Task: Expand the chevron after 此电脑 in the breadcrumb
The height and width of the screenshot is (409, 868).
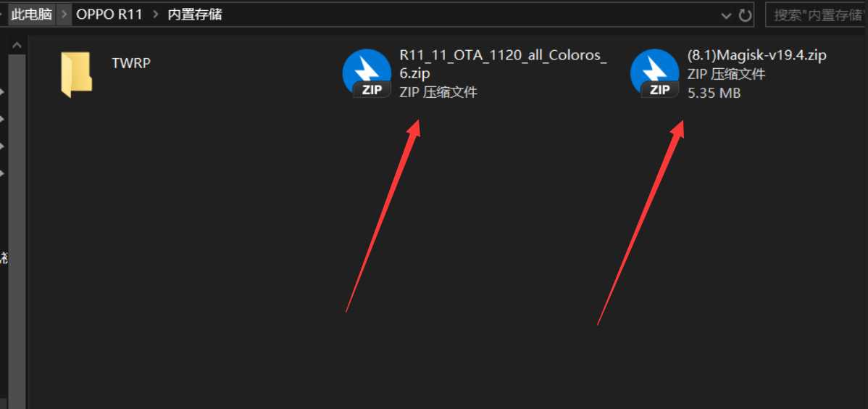Action: (x=64, y=15)
